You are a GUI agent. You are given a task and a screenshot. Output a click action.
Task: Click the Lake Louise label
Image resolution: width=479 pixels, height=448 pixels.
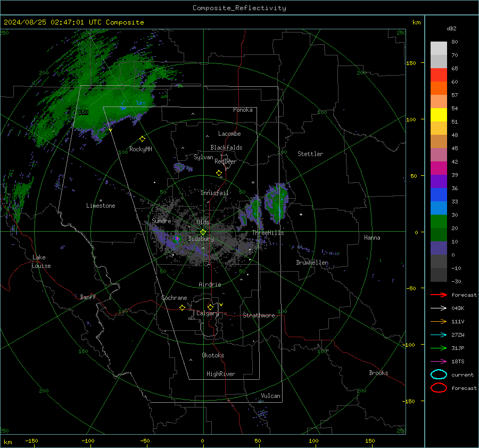pyautogui.click(x=41, y=262)
